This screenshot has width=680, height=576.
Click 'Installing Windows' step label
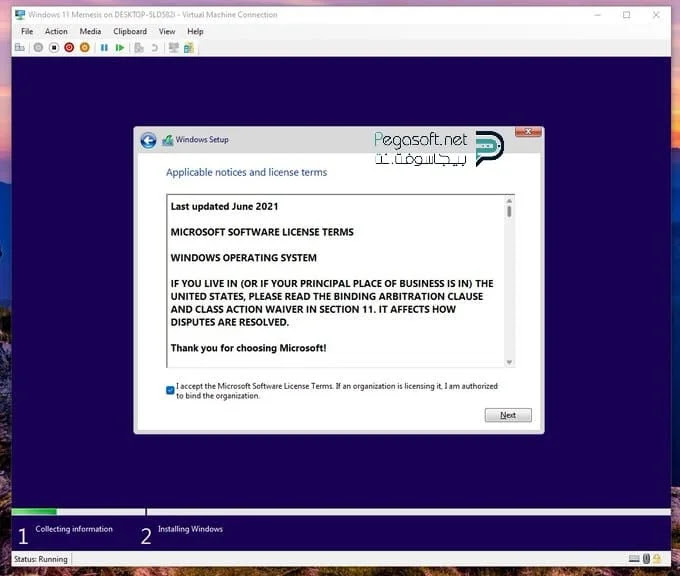pos(190,529)
